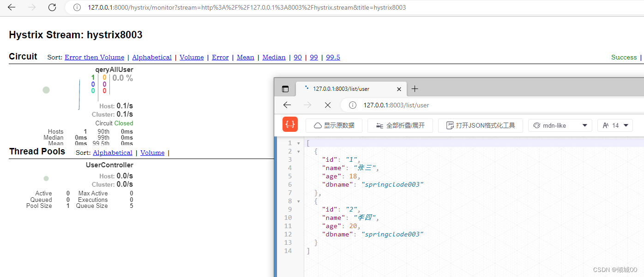Screen dimensions: 644x277
Task: Collapse the root array at line 1
Action: [x=298, y=143]
